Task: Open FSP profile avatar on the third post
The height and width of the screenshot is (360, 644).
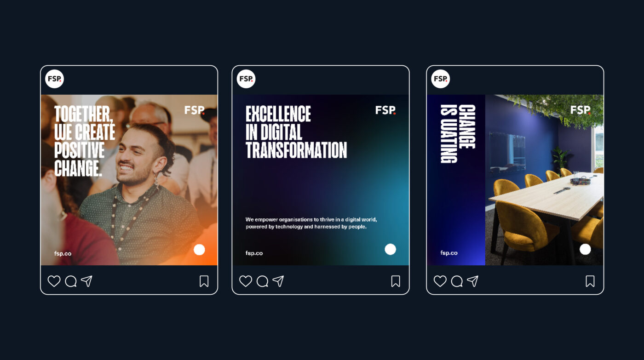Action: point(441,79)
